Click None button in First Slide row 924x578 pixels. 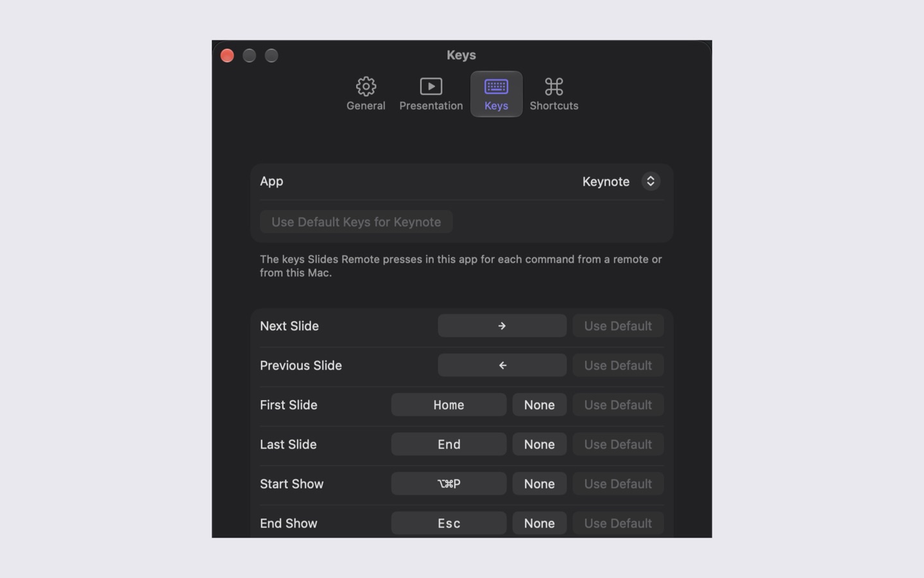pos(539,405)
